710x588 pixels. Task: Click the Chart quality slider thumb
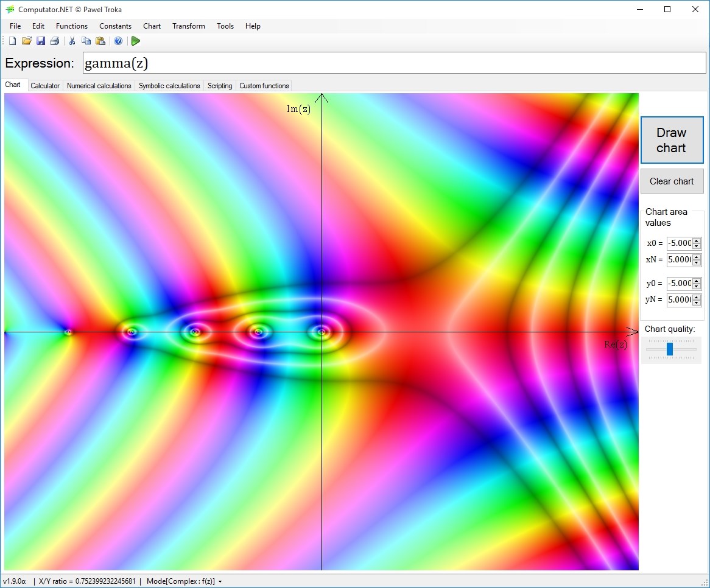(x=670, y=349)
